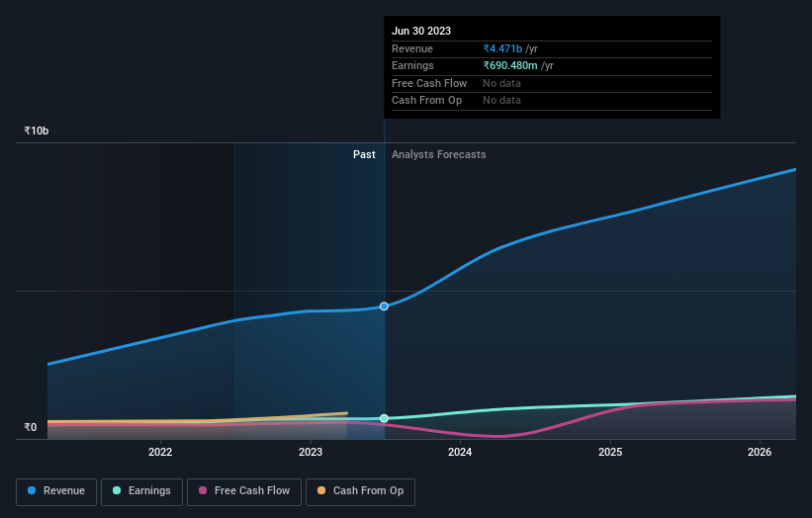Click the Free Cash Flow row label in tooltip
Image resolution: width=812 pixels, height=518 pixels.
(x=429, y=83)
